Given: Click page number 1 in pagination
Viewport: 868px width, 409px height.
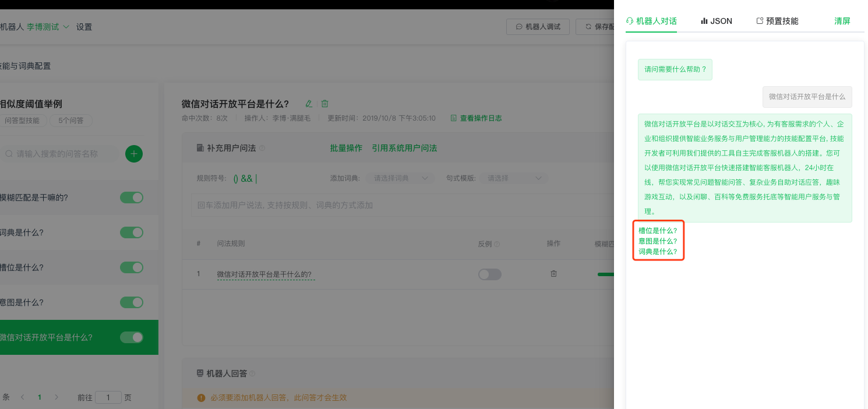Looking at the screenshot, I should [40, 397].
